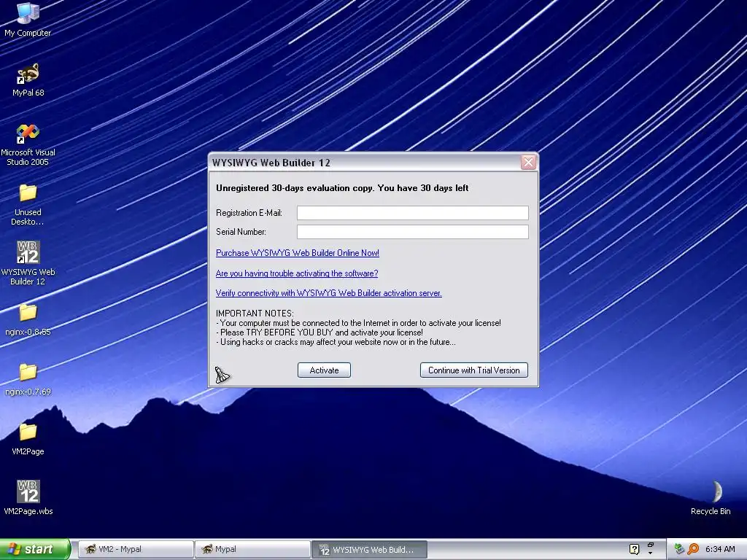Select the VM2Page folder icon
The image size is (747, 560).
[28, 439]
